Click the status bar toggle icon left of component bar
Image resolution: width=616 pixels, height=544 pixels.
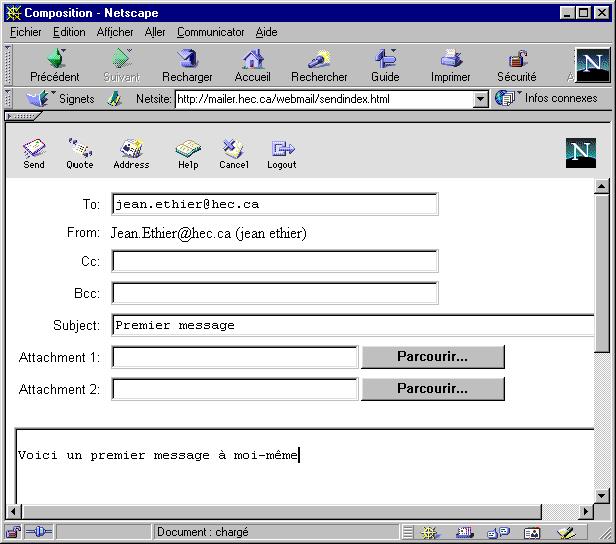(408, 533)
